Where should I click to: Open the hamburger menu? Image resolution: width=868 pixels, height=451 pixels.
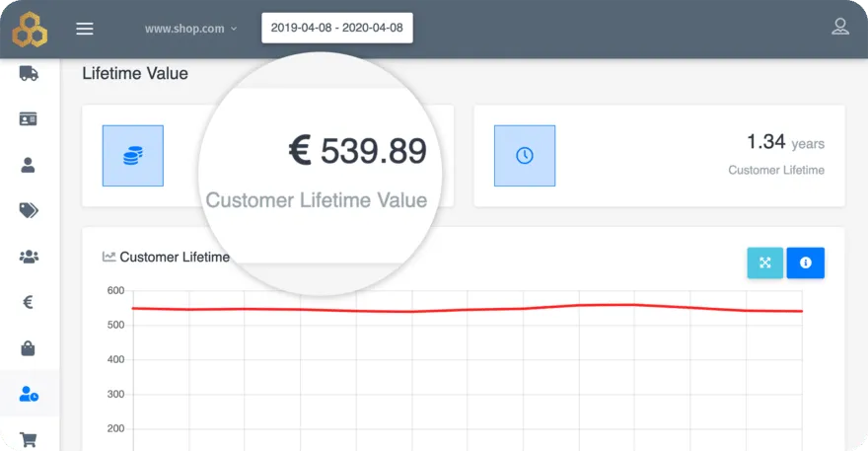pyautogui.click(x=85, y=29)
